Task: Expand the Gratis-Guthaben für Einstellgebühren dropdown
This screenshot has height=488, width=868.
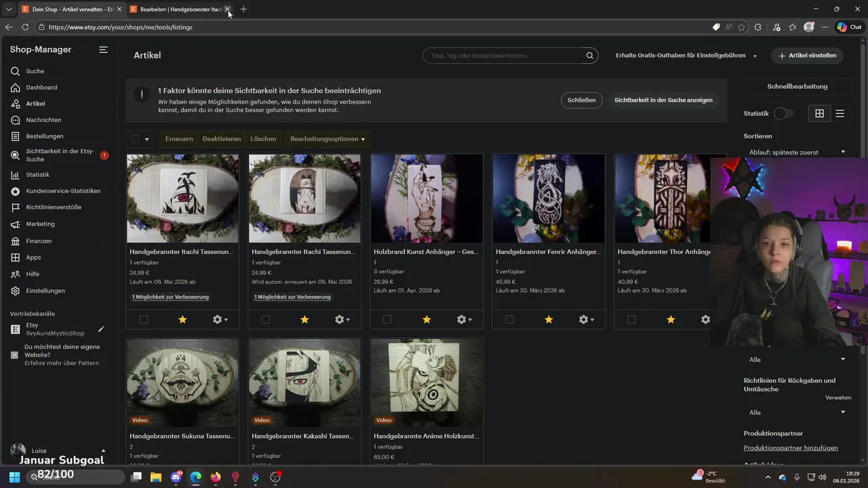Action: coord(686,56)
